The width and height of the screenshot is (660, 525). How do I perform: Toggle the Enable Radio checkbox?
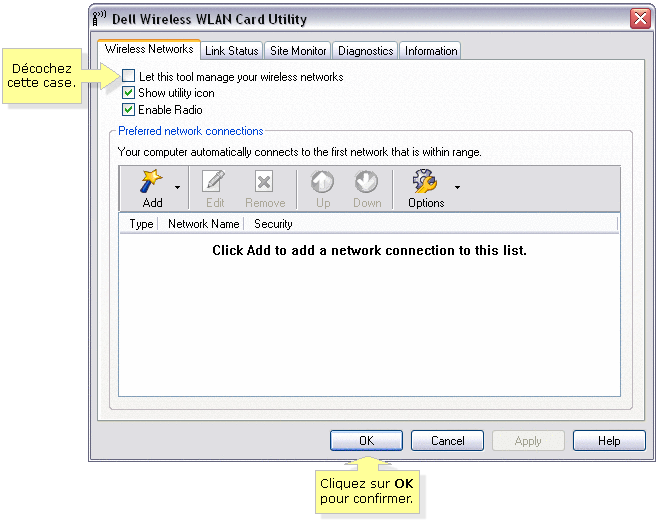pyautogui.click(x=128, y=109)
